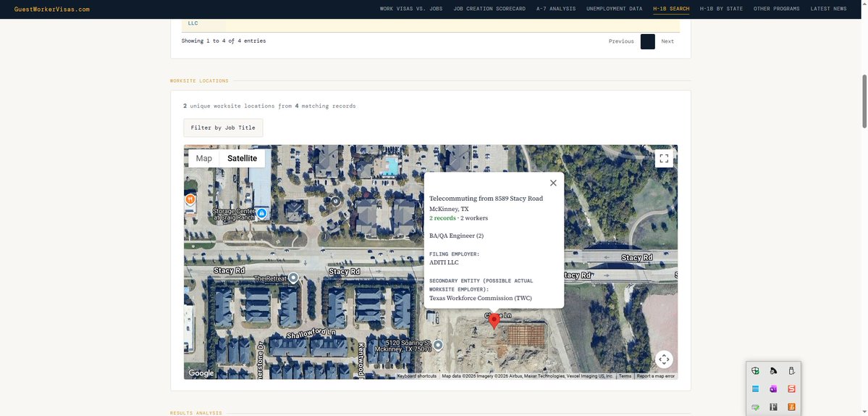Click 'BA/QA Engineer (2)' text
The image size is (868, 416).
[456, 236]
